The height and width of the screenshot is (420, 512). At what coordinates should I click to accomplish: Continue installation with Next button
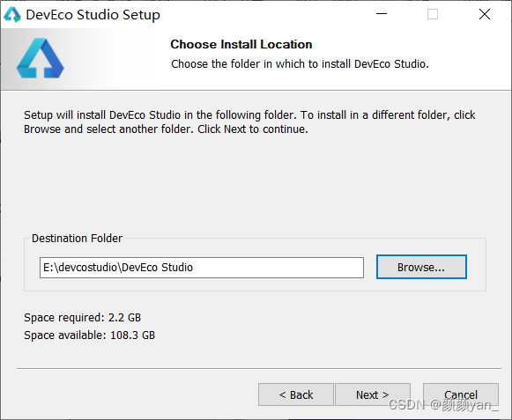click(373, 394)
